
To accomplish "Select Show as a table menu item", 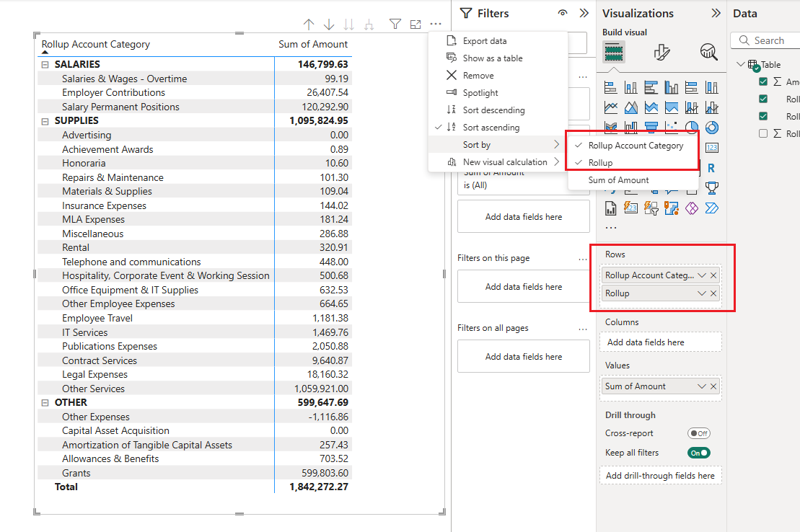I will [498, 58].
